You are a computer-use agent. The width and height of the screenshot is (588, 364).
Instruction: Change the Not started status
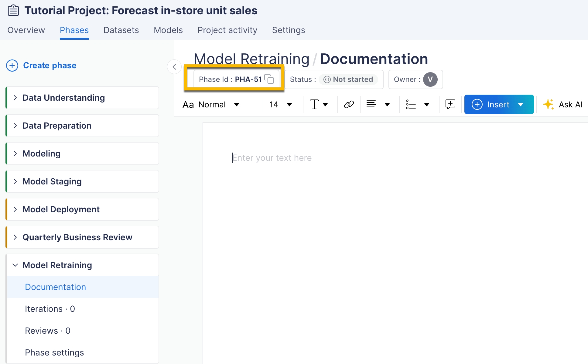coord(348,79)
